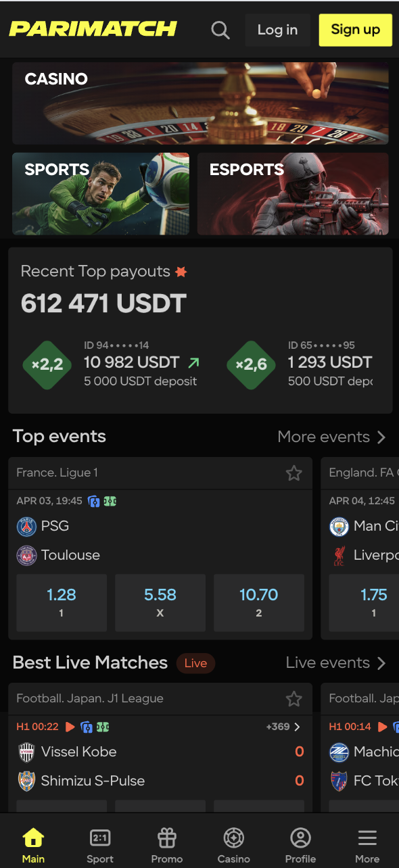Favorite the Japan J1 League match star
Viewport: 399px width, 868px height.
(294, 699)
